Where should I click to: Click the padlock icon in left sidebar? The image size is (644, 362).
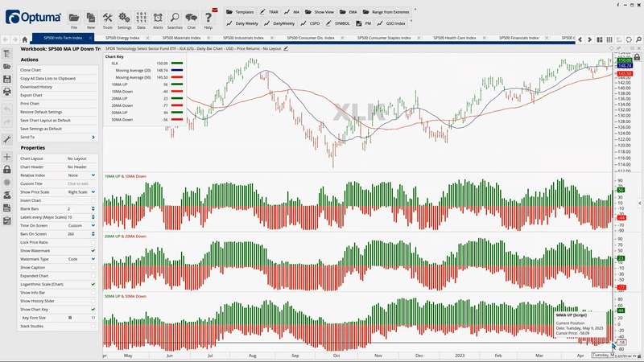coord(7,169)
